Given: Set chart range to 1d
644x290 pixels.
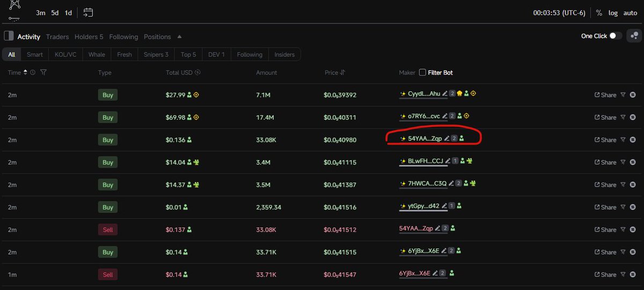Looking at the screenshot, I should (68, 13).
